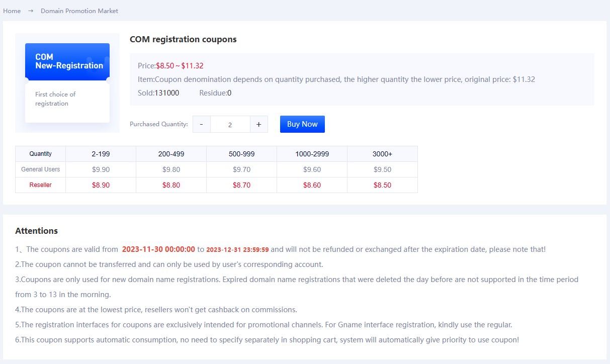Click the $8.80 reseller price
Viewport: 610px width, 364px height.
coord(171,185)
